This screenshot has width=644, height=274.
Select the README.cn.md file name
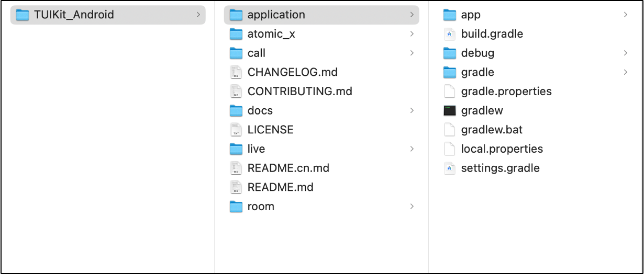point(288,168)
